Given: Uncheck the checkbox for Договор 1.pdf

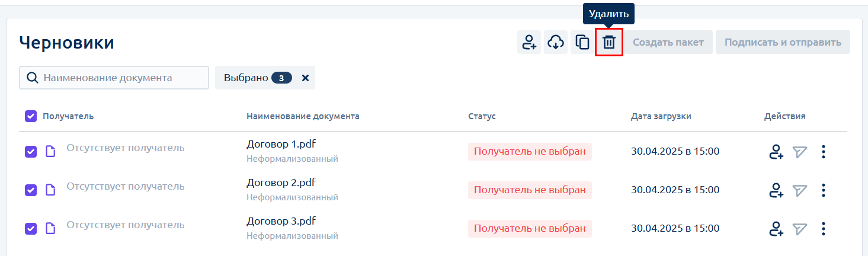Looking at the screenshot, I should click(x=31, y=152).
